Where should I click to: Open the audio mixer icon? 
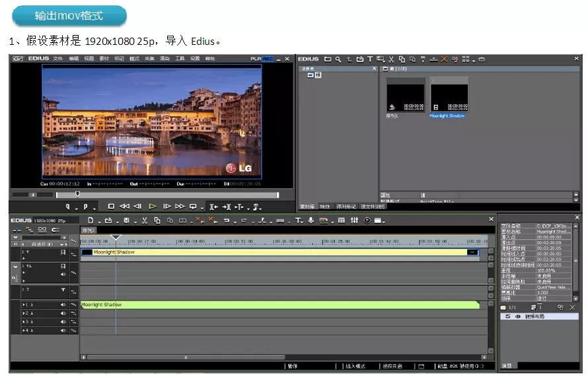[x=354, y=221]
